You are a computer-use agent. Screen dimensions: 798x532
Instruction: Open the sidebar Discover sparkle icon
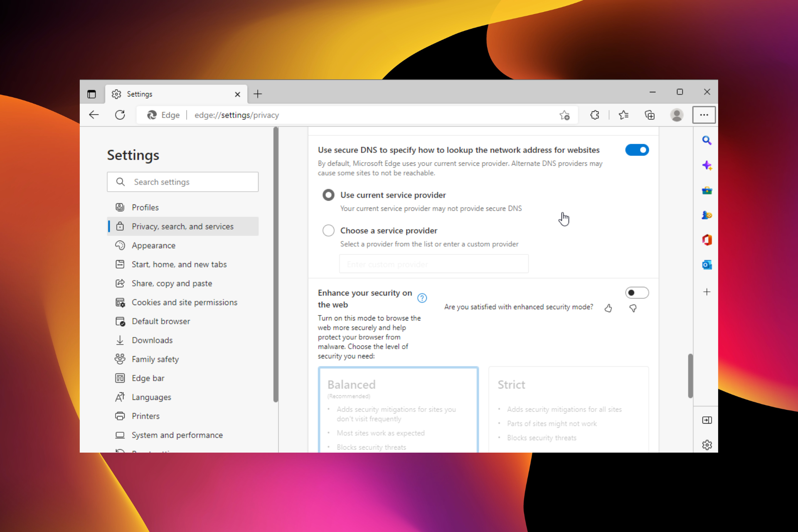707,165
